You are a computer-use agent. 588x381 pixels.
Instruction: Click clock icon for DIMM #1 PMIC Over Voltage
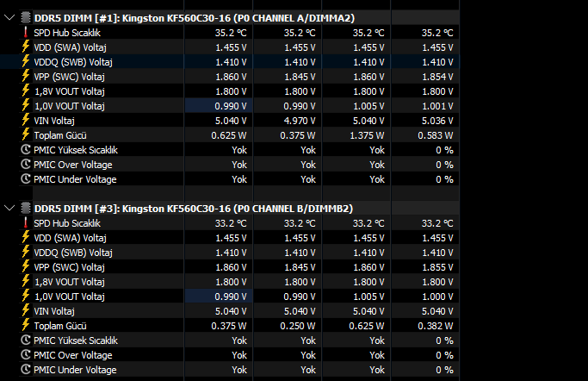26,164
